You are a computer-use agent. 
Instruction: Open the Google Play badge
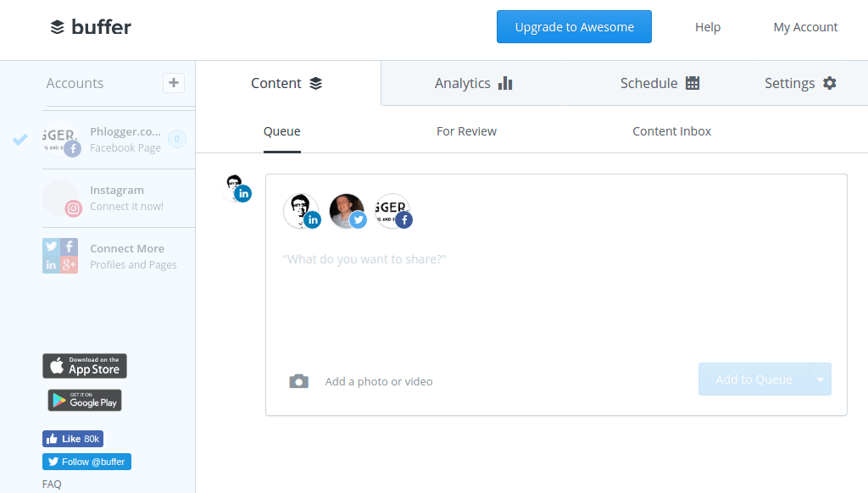click(85, 401)
